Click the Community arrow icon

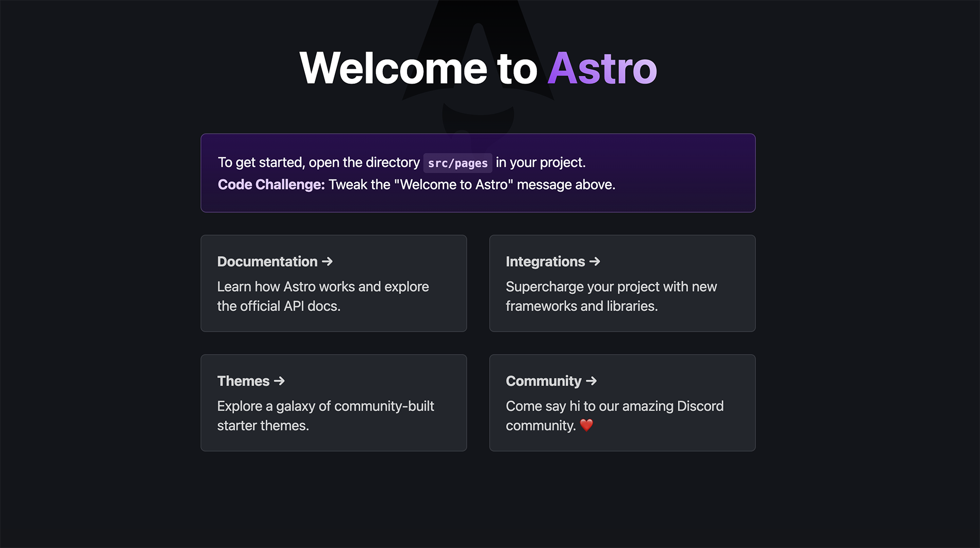[592, 381]
